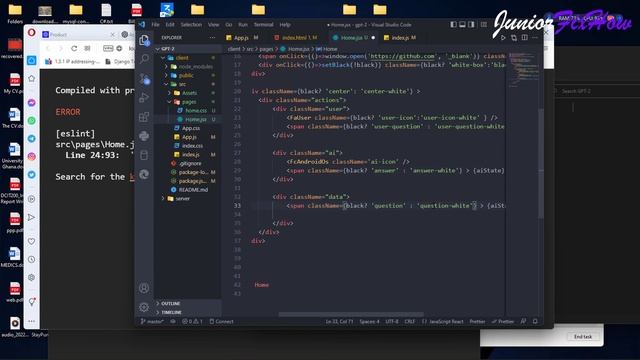Open the My CV PDF on desktop
Screen dimensions: 640x360
point(14,84)
